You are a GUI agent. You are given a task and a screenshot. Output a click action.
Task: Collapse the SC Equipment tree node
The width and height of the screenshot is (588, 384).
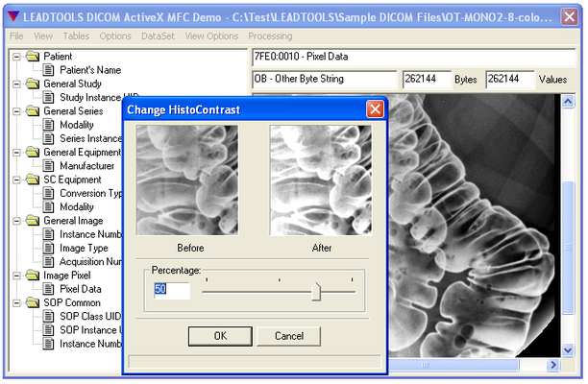point(16,180)
